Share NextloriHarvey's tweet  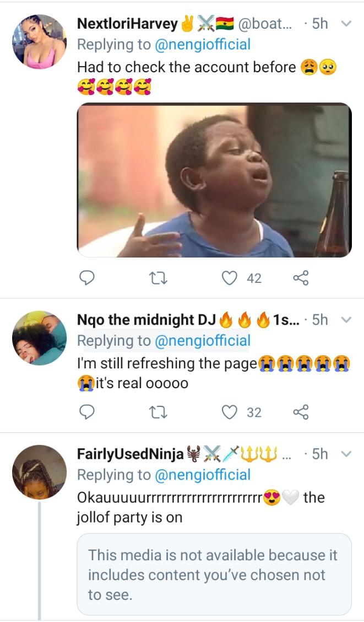pyautogui.click(x=301, y=278)
